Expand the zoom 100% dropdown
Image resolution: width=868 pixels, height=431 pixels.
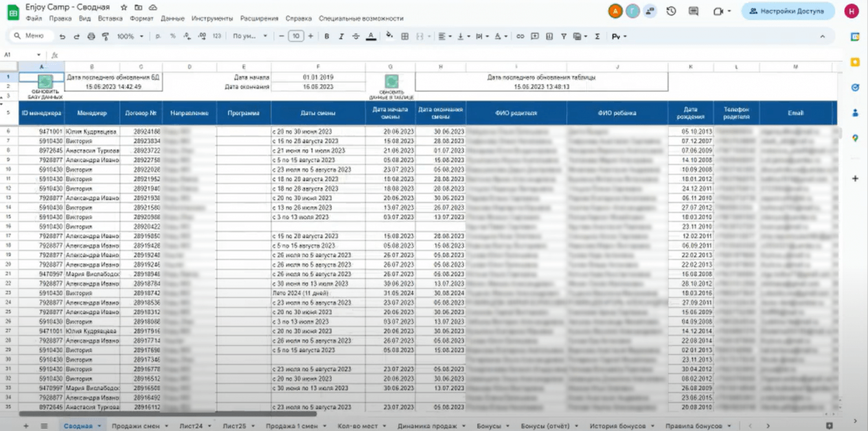click(130, 36)
